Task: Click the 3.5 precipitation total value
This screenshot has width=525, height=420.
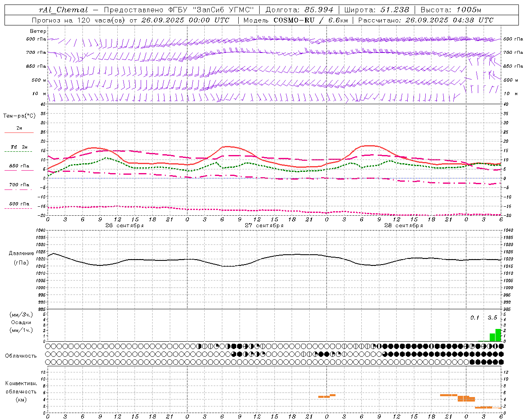Action: pos(492,317)
